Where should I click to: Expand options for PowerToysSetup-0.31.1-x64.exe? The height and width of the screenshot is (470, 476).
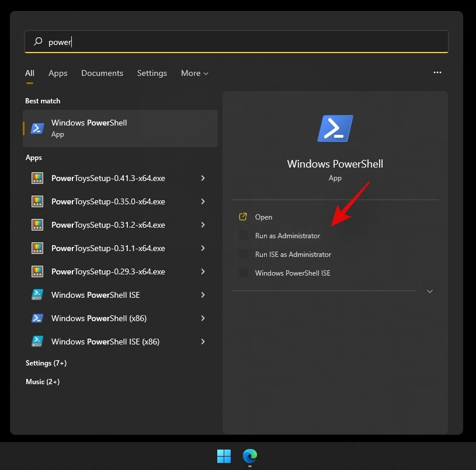(203, 248)
